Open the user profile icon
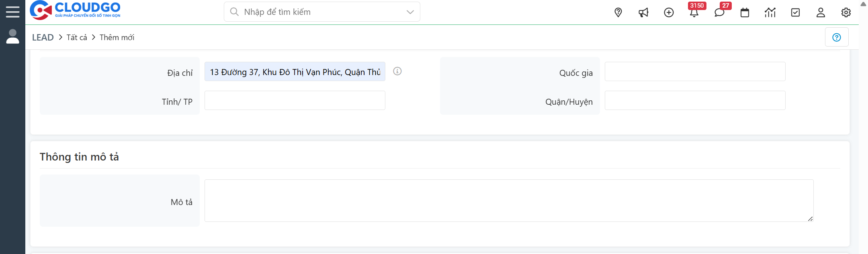 coord(821,12)
